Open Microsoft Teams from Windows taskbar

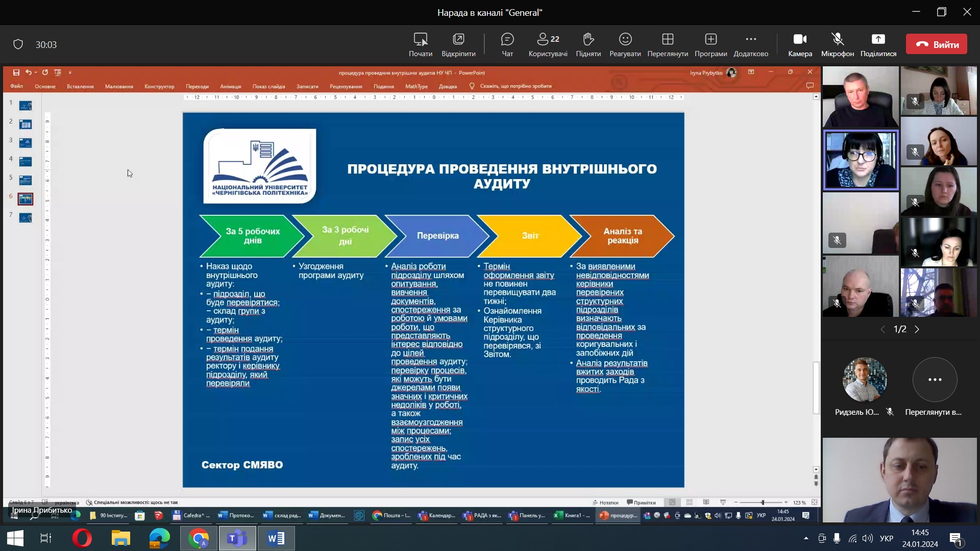click(237, 538)
